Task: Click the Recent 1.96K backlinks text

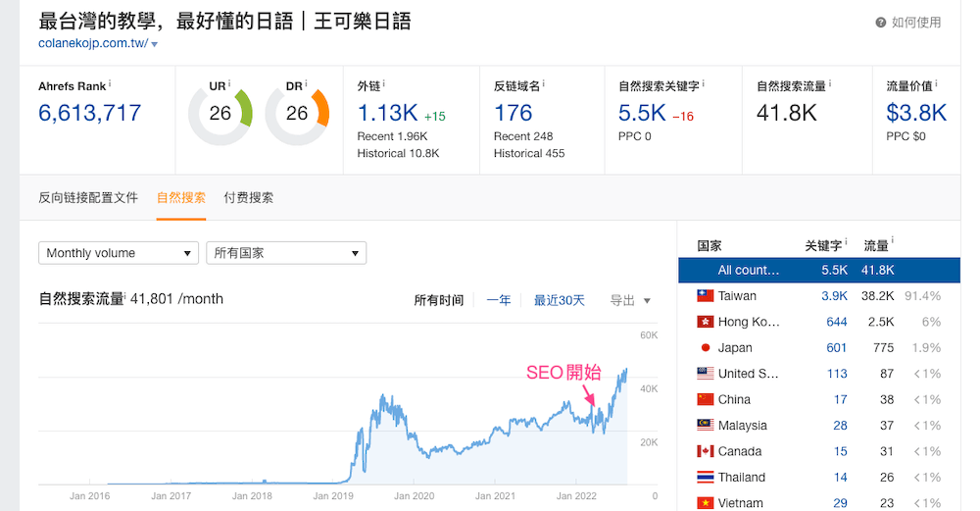Action: (x=392, y=136)
